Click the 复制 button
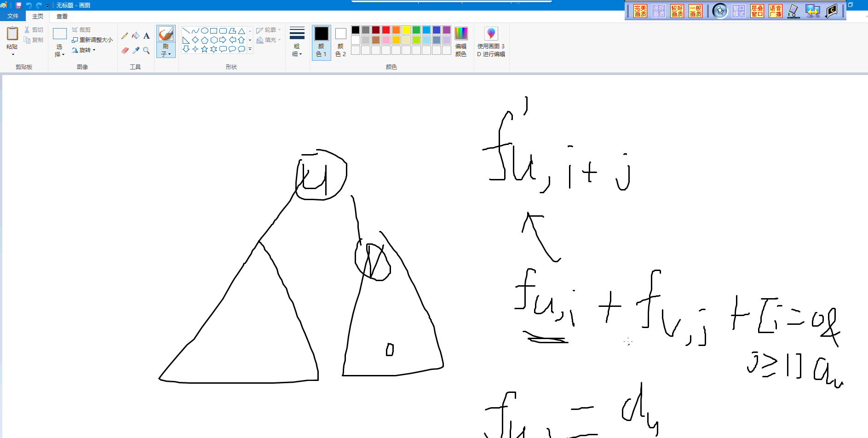 [x=34, y=40]
